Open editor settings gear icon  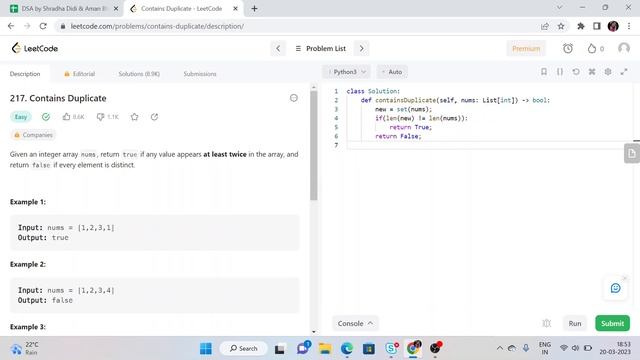click(x=608, y=72)
